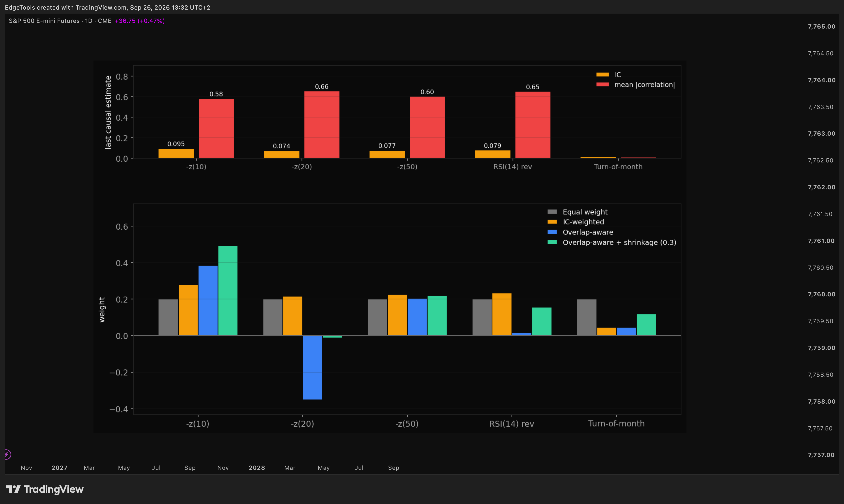Click the blue Overlap-aware legend swatch

pos(552,232)
